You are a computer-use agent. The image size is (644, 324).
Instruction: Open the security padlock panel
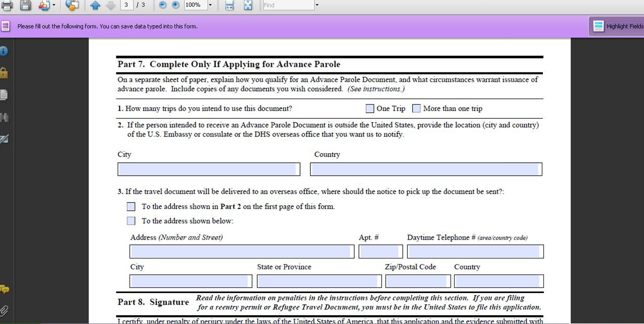(x=4, y=73)
